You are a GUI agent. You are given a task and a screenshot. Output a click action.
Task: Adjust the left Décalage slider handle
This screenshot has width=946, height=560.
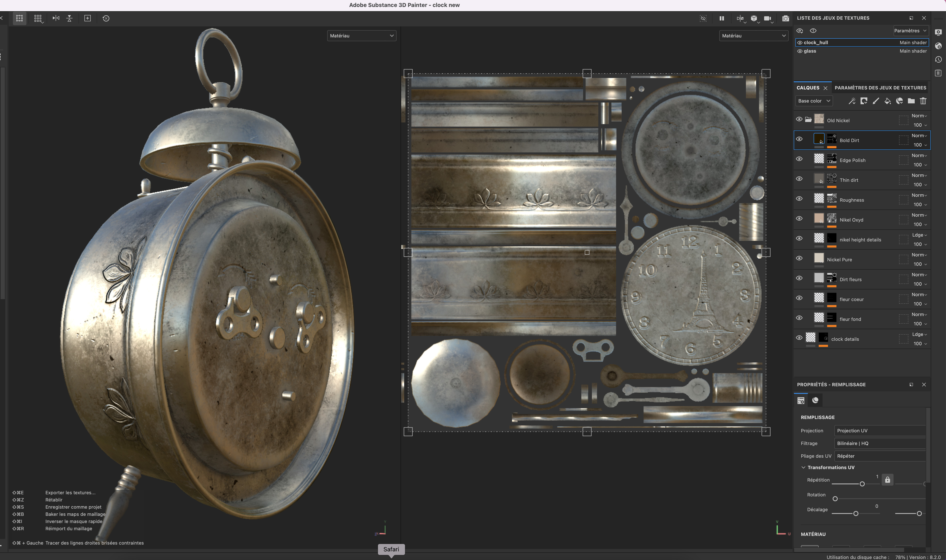856,514
